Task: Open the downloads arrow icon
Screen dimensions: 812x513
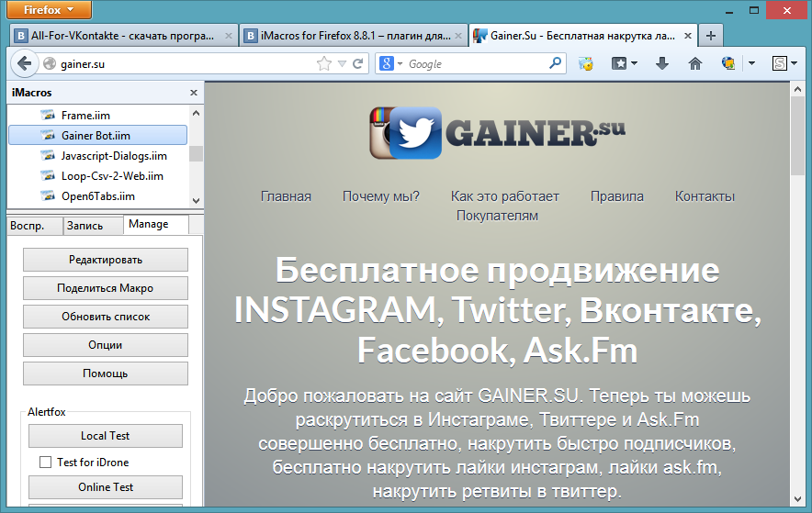Action: point(662,63)
